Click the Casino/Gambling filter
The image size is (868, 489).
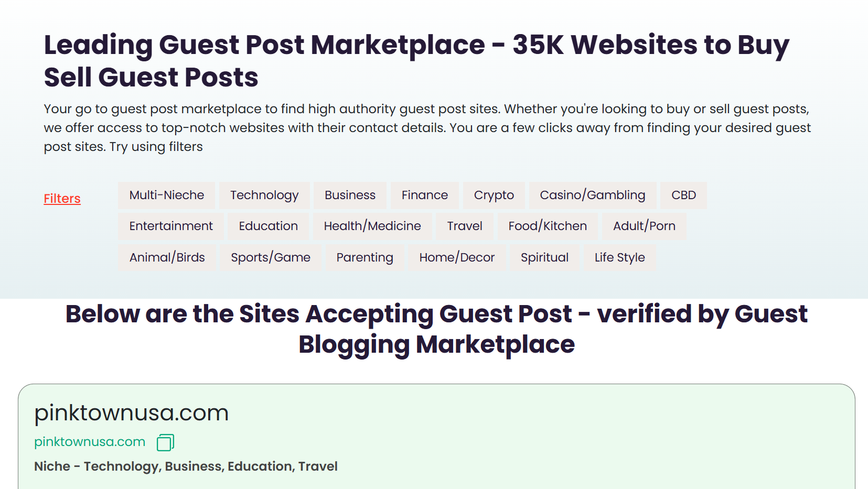tap(593, 195)
